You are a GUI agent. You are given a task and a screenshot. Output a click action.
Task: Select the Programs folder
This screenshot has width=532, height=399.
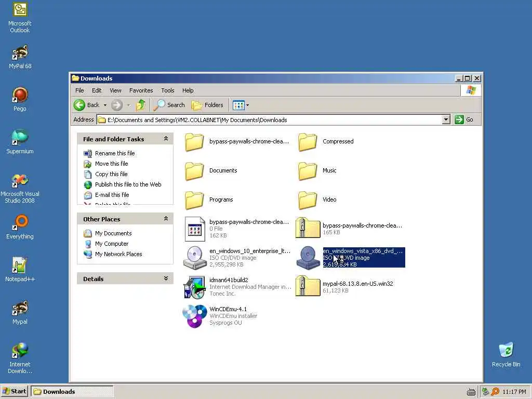209,200
